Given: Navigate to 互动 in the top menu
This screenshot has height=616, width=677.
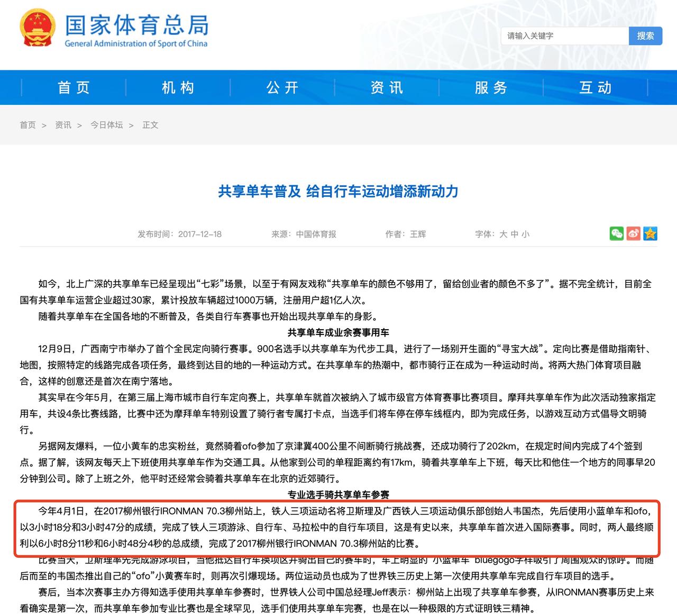Looking at the screenshot, I should [x=594, y=87].
